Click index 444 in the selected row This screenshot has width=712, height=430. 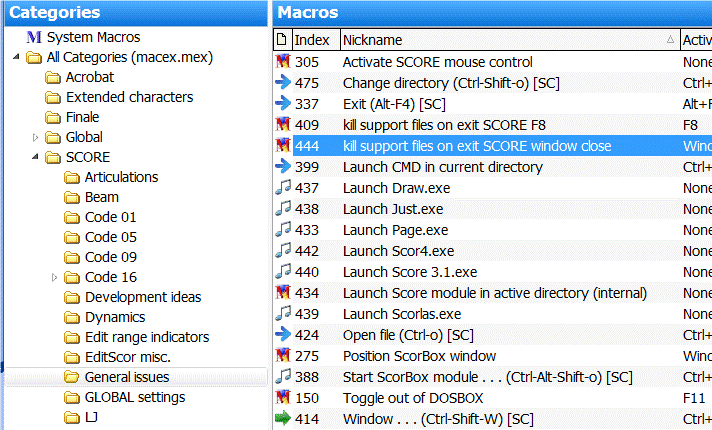[x=307, y=146]
